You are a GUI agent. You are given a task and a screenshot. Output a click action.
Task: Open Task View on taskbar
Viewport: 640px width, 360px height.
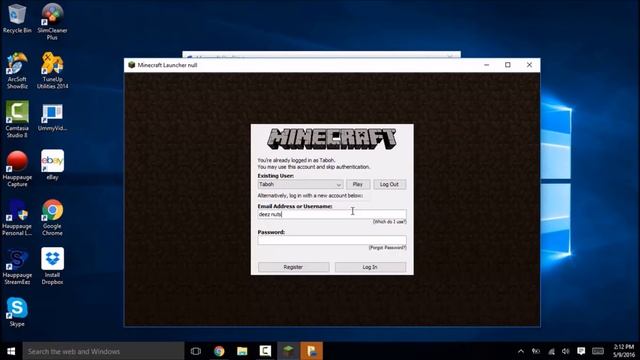[196, 351]
